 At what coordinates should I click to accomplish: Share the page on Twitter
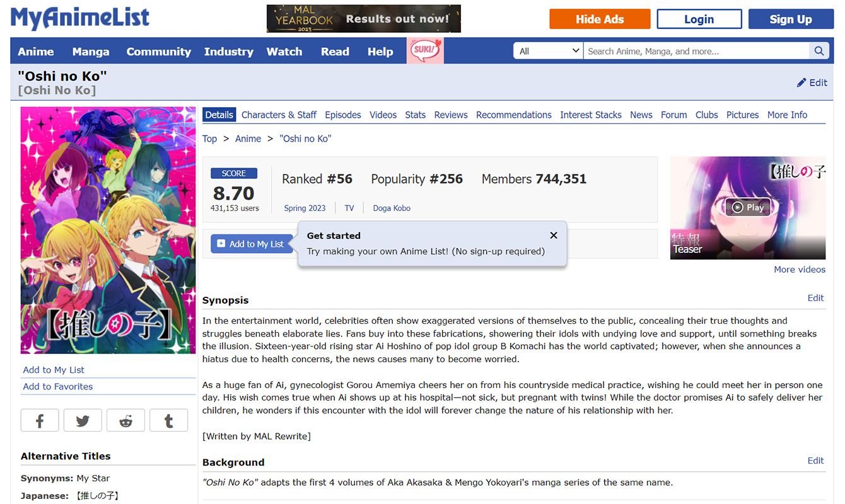point(83,420)
